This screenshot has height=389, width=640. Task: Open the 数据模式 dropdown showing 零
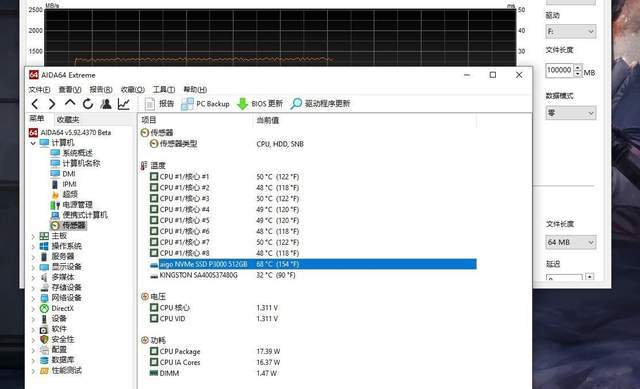[571, 113]
